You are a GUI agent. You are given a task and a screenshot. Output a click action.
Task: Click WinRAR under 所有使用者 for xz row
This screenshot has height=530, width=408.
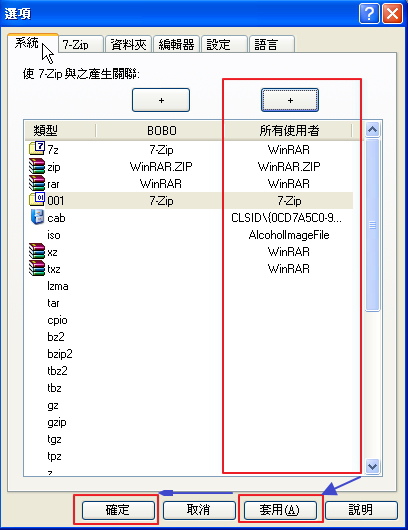coord(289,251)
